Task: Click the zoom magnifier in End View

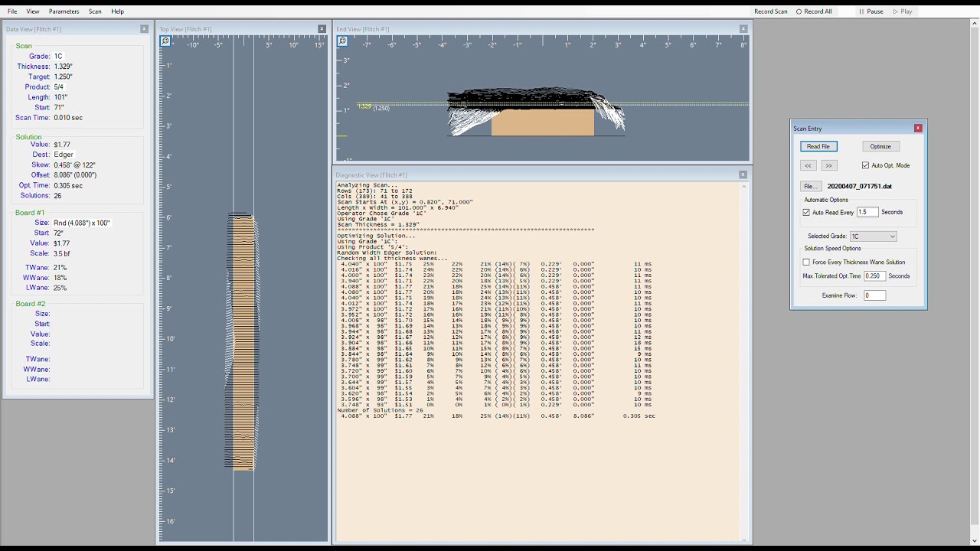Action: (x=342, y=41)
